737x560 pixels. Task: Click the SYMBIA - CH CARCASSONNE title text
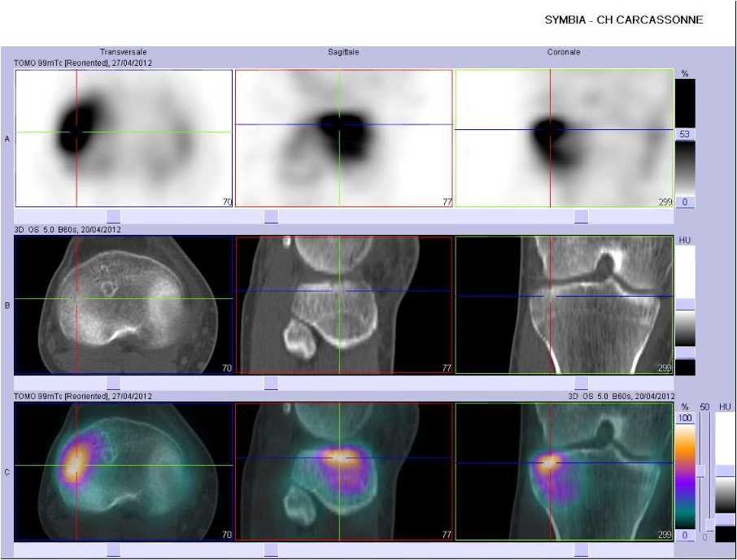(x=624, y=20)
